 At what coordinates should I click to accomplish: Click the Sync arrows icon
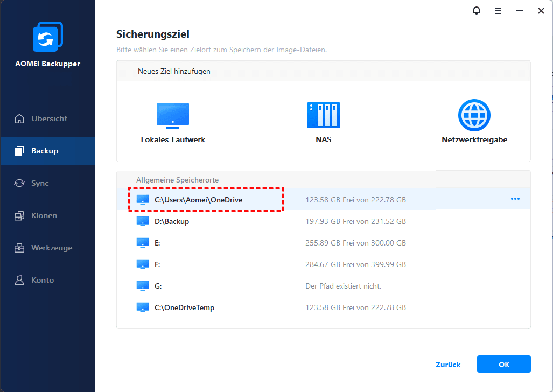(19, 183)
